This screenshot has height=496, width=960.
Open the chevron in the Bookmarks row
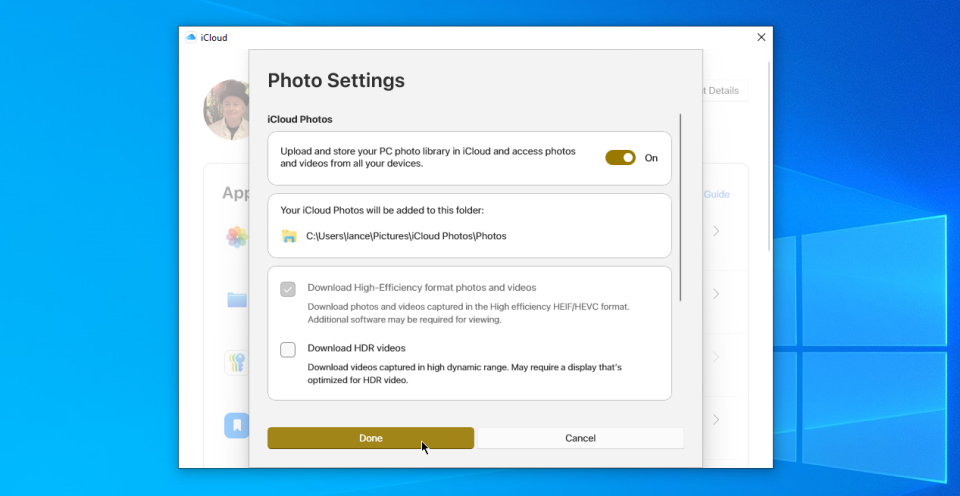[716, 420]
